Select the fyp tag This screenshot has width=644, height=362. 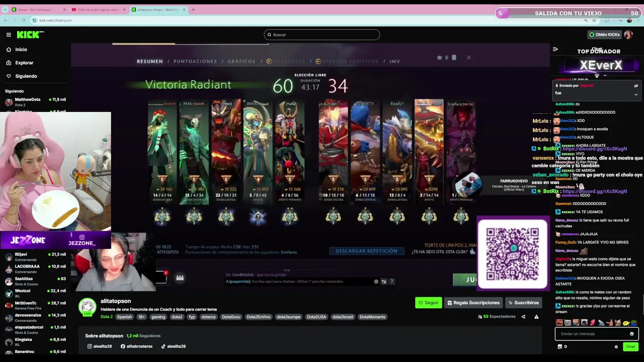click(192, 317)
